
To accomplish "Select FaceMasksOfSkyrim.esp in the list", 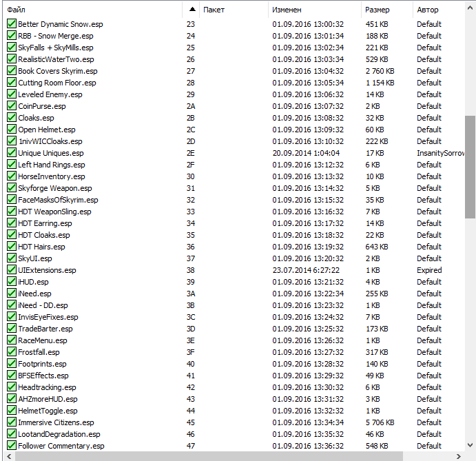I will pos(58,200).
